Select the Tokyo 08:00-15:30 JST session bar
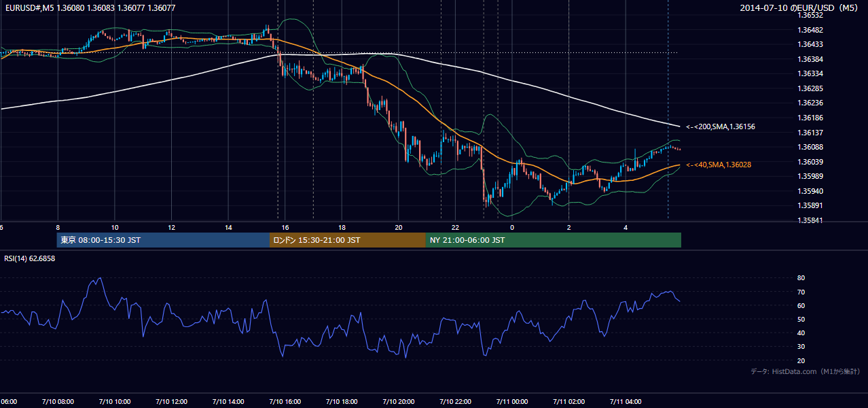The height and width of the screenshot is (408, 868). [x=163, y=240]
